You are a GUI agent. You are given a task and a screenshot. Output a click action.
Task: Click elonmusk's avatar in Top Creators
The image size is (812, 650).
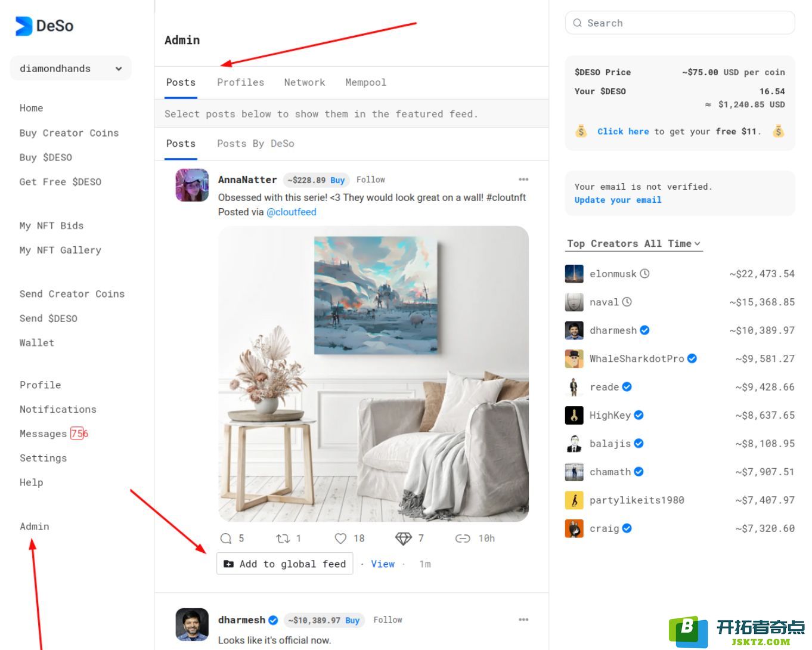574,274
